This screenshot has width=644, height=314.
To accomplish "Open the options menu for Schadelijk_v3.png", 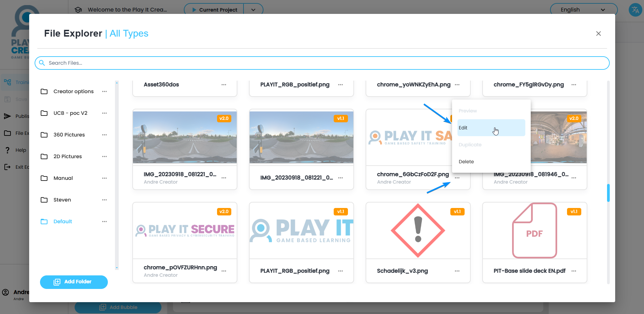I will coord(457,271).
